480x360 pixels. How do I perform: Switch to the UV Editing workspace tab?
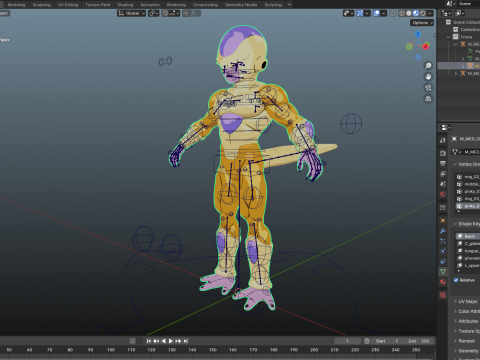[x=68, y=5]
